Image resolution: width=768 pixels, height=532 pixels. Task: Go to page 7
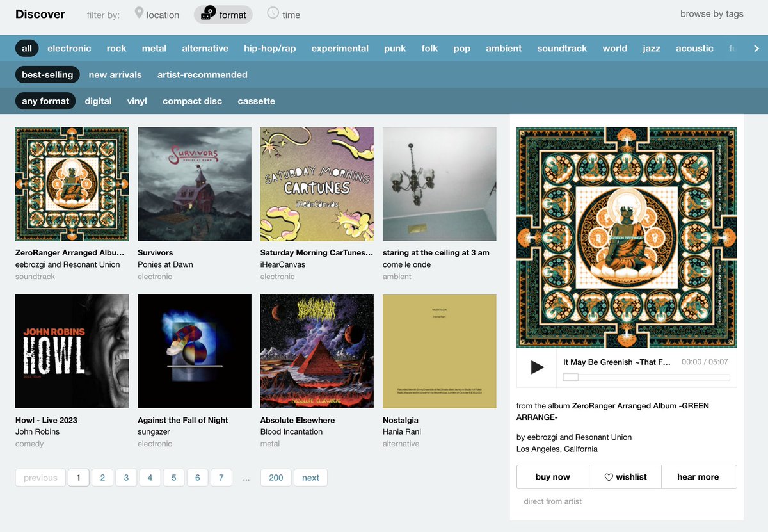[221, 478]
